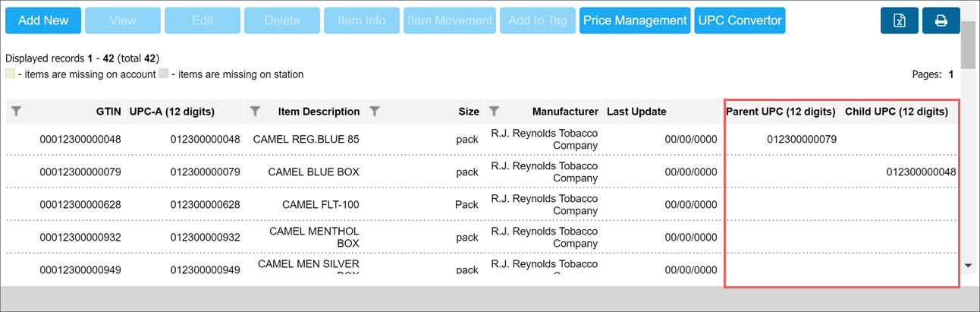Select GTIN cell 00012300000628
This screenshot has width=980, height=312.
(80, 204)
